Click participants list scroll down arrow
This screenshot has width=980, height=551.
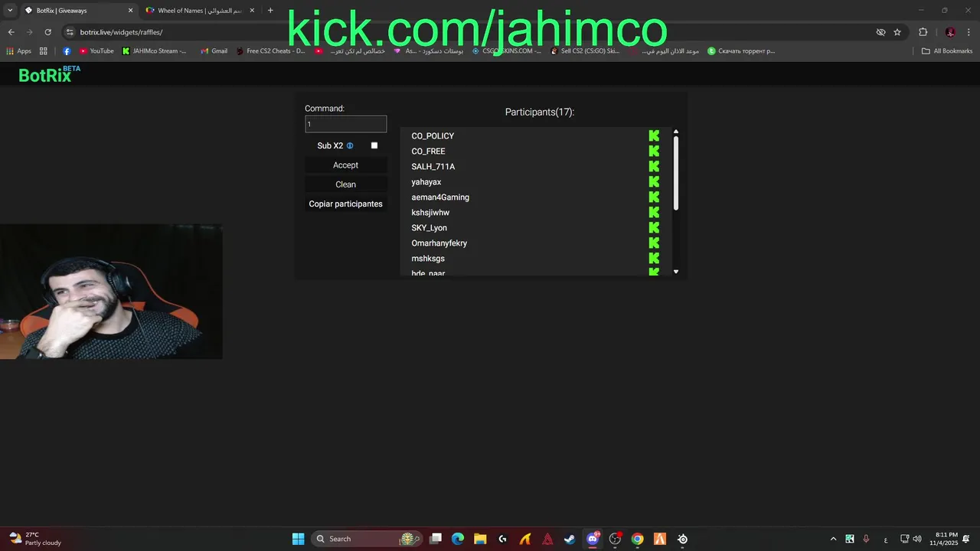point(676,272)
